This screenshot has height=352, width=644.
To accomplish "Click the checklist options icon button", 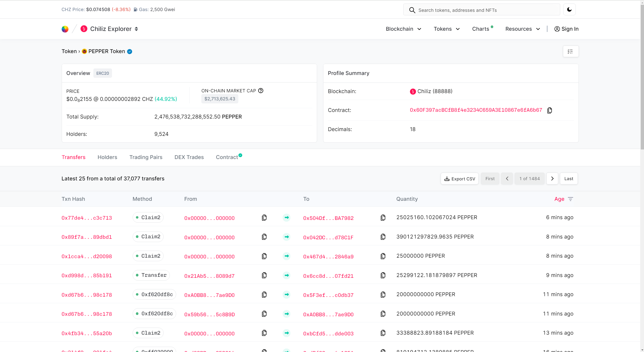I will [x=571, y=51].
